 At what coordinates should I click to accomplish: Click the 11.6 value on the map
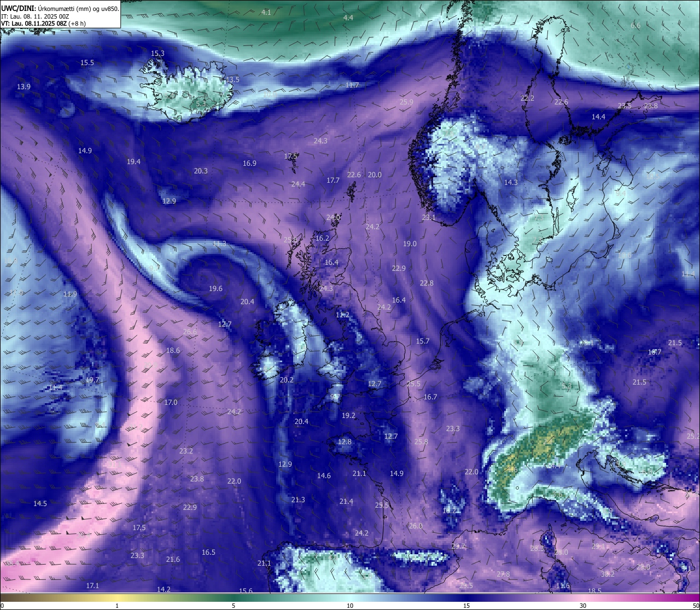pos(563,586)
